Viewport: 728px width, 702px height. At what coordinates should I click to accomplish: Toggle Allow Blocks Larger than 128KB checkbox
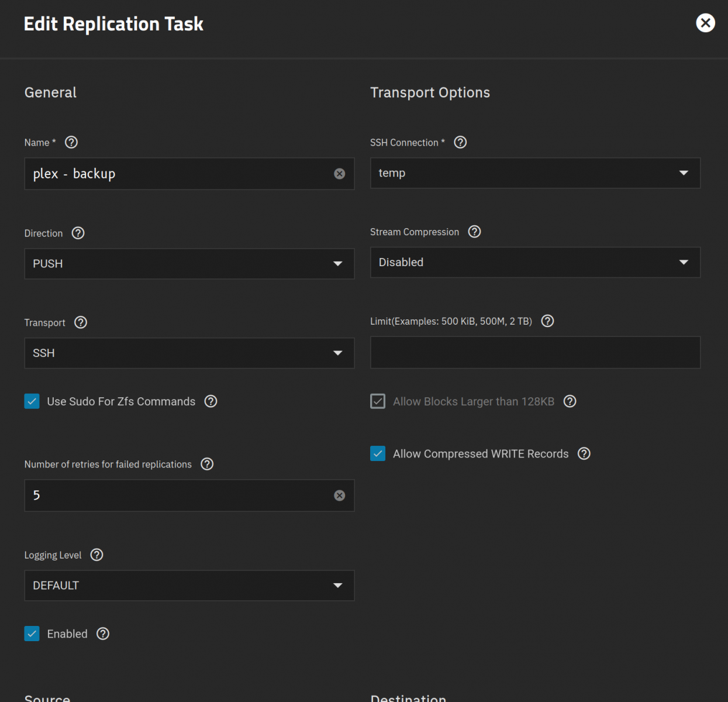[x=378, y=401]
